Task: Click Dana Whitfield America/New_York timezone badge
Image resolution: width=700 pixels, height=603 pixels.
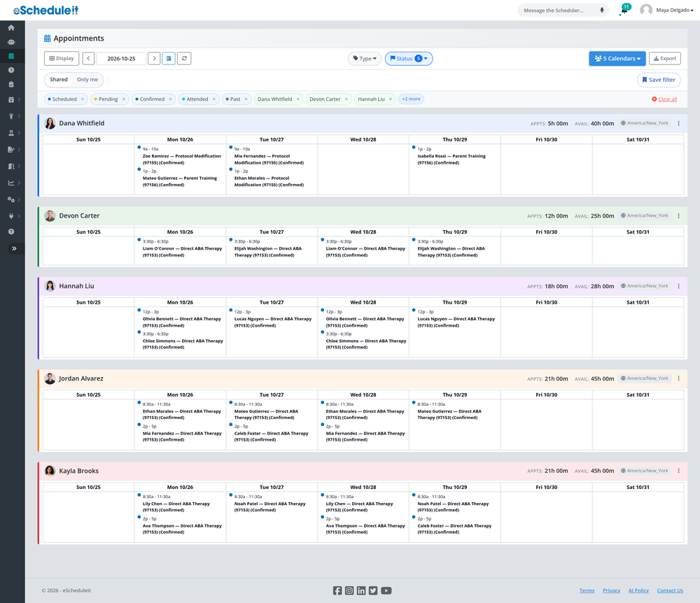Action: coord(645,123)
